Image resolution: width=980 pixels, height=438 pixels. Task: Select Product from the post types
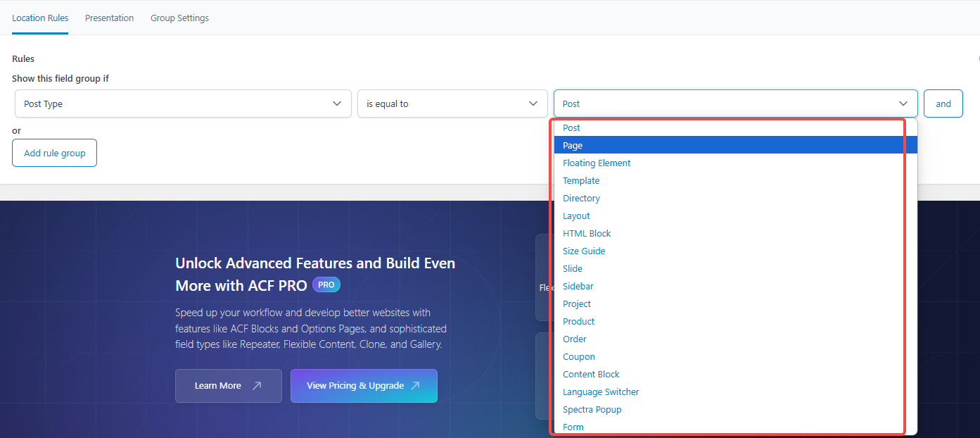[578, 321]
